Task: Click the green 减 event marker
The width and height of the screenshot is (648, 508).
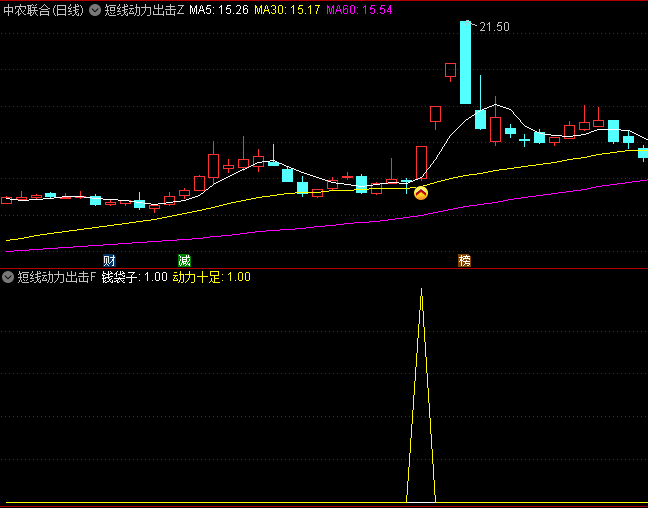Action: coord(184,260)
